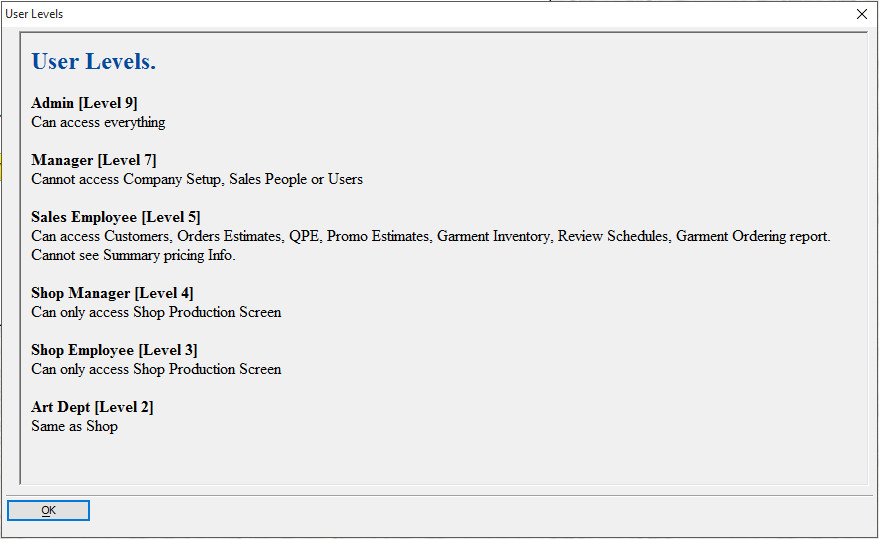The height and width of the screenshot is (539, 879).
Task: Select the Admin [Level 9] heading
Action: coord(84,103)
